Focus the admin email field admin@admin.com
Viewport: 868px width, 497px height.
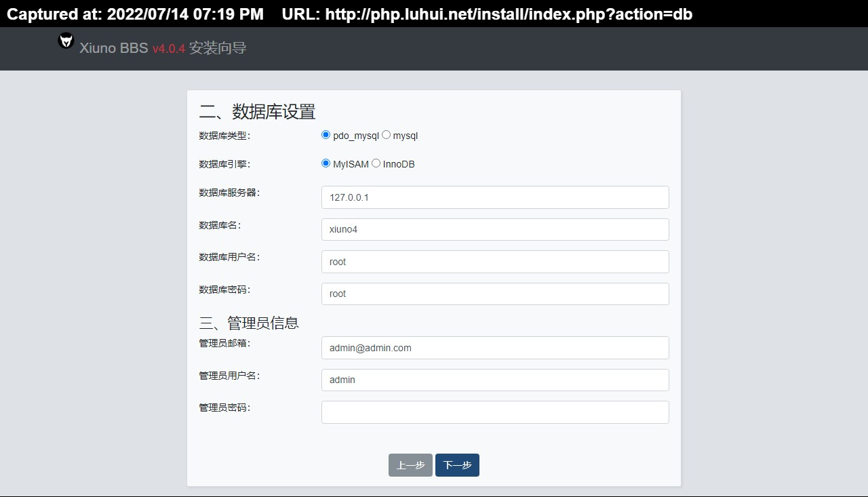pos(495,348)
